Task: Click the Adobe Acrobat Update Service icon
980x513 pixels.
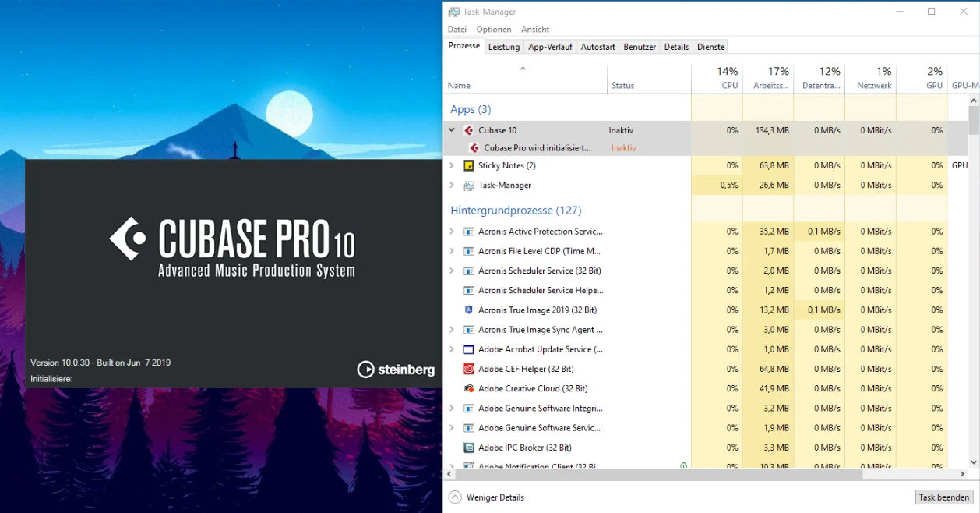Action: coord(468,349)
